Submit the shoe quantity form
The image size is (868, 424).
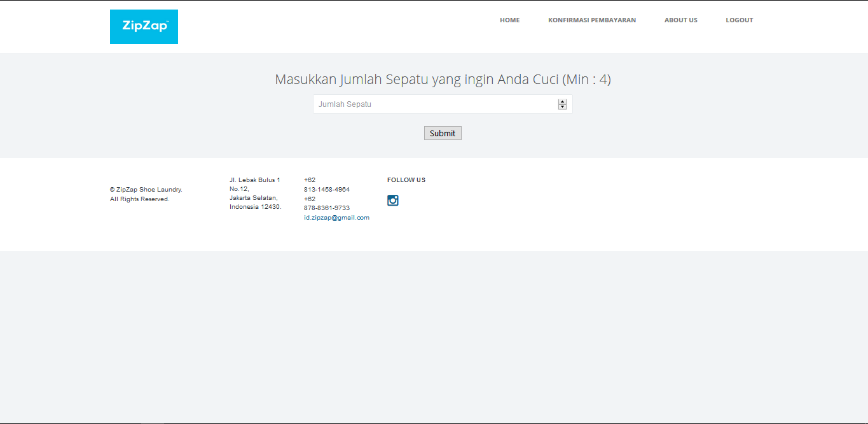(443, 133)
